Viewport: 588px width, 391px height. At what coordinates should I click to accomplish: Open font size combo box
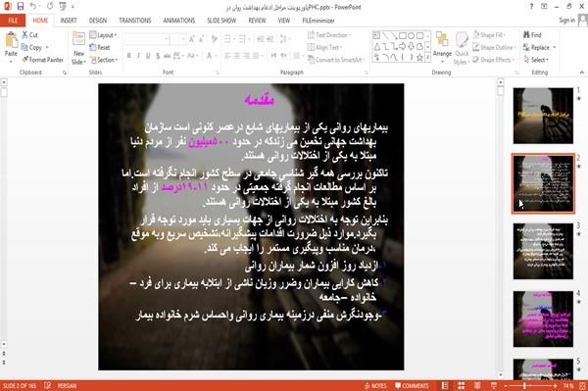177,39
